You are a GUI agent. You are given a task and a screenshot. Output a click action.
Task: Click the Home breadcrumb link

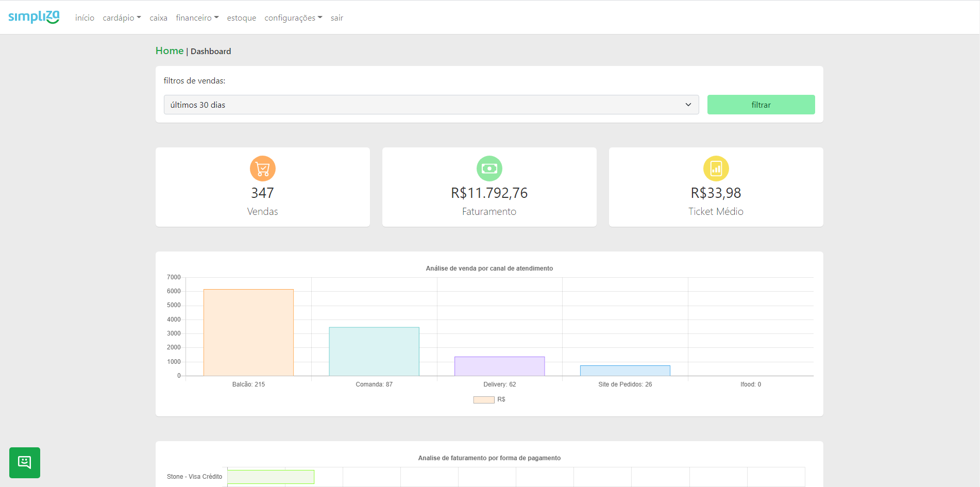coord(170,51)
